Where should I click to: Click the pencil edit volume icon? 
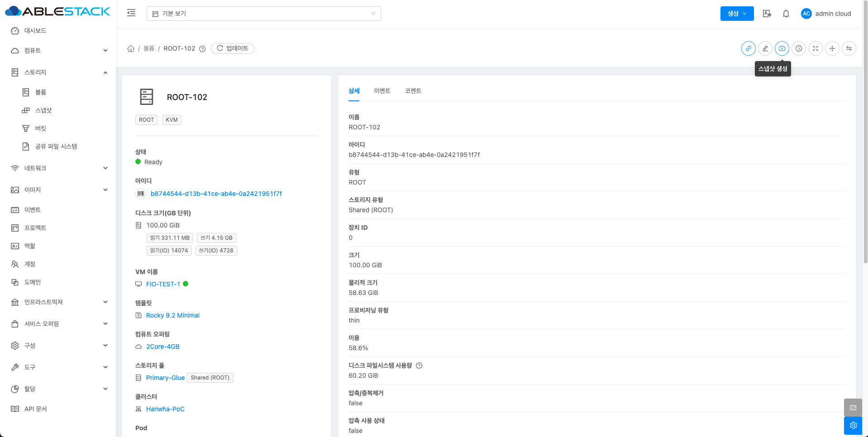(765, 48)
